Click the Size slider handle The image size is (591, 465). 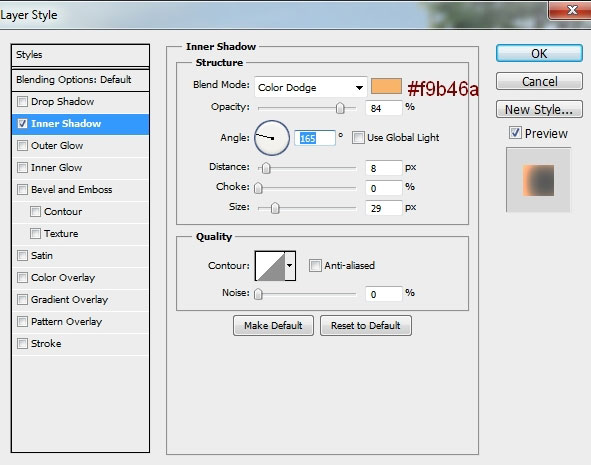coord(275,208)
